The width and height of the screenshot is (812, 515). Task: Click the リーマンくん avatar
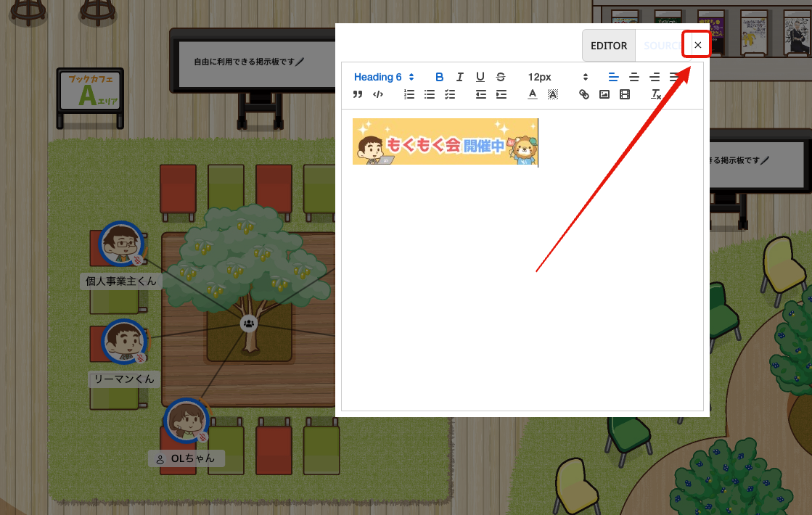point(124,341)
